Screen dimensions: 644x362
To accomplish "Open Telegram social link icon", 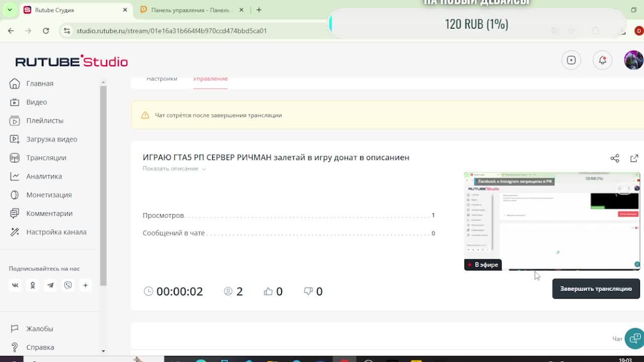I will click(x=50, y=285).
